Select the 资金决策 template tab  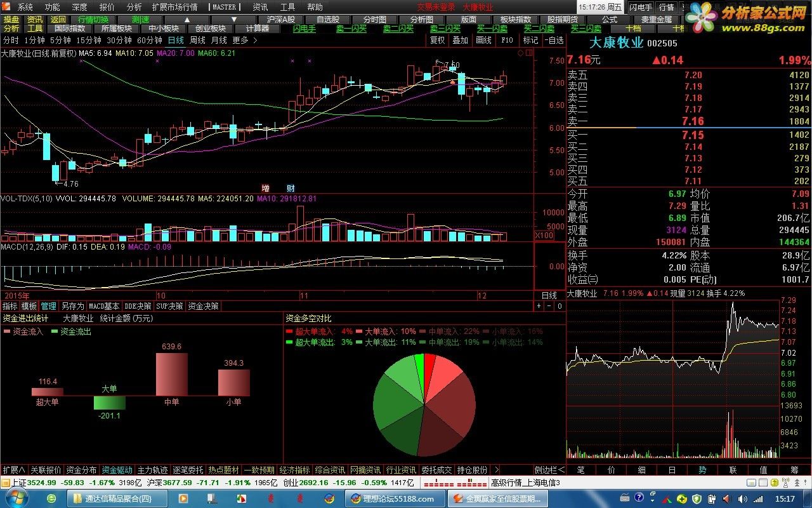point(203,306)
